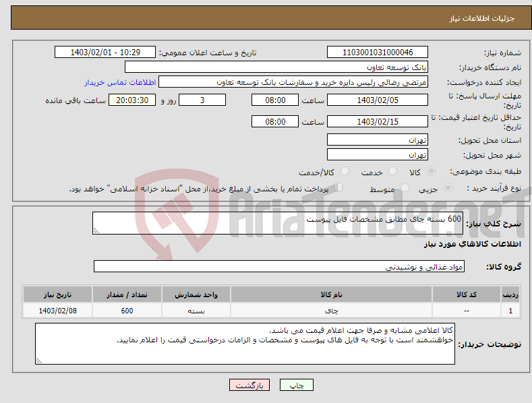Screen dimensions: 532x403
Task: Click the price validity date 1403/02/15
Action: tap(378, 121)
